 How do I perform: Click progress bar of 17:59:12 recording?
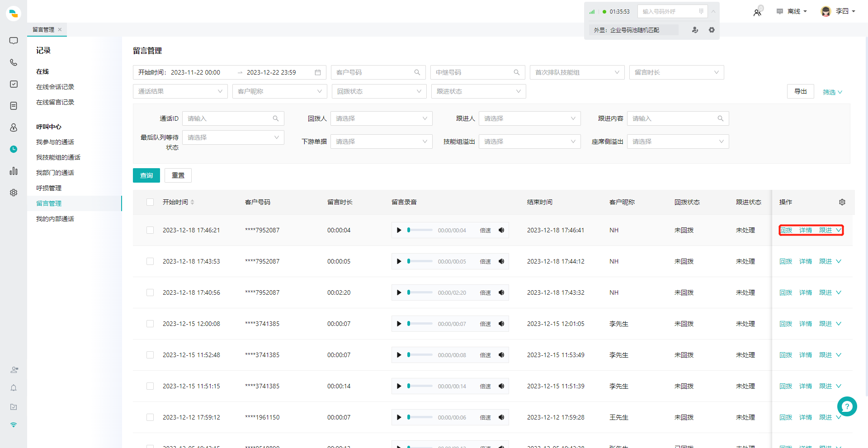point(420,417)
